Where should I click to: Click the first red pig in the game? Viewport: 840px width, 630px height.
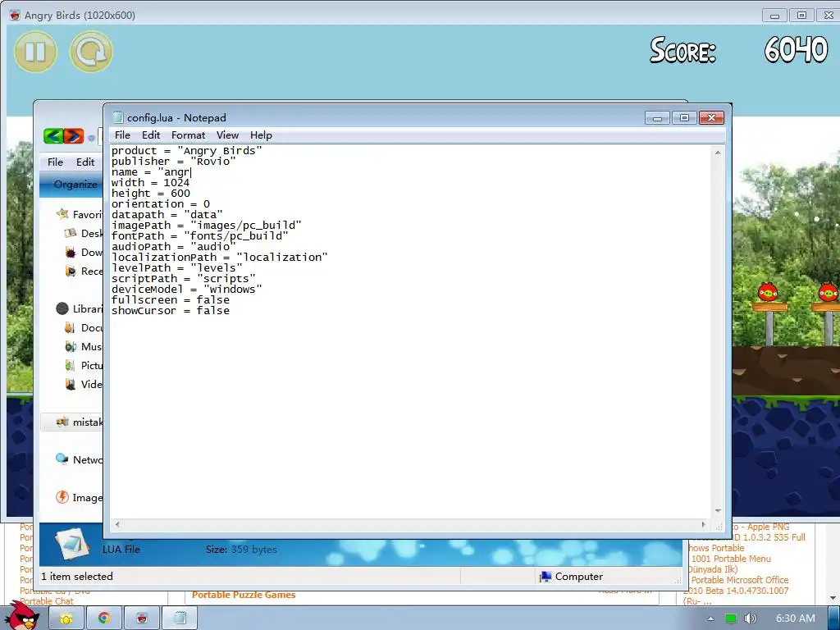point(768,293)
